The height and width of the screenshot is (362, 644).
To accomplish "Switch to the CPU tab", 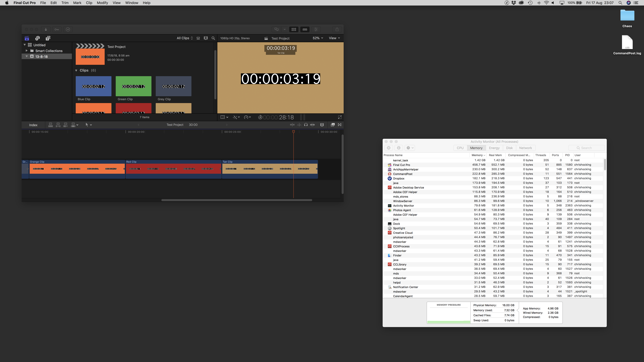I will (460, 148).
